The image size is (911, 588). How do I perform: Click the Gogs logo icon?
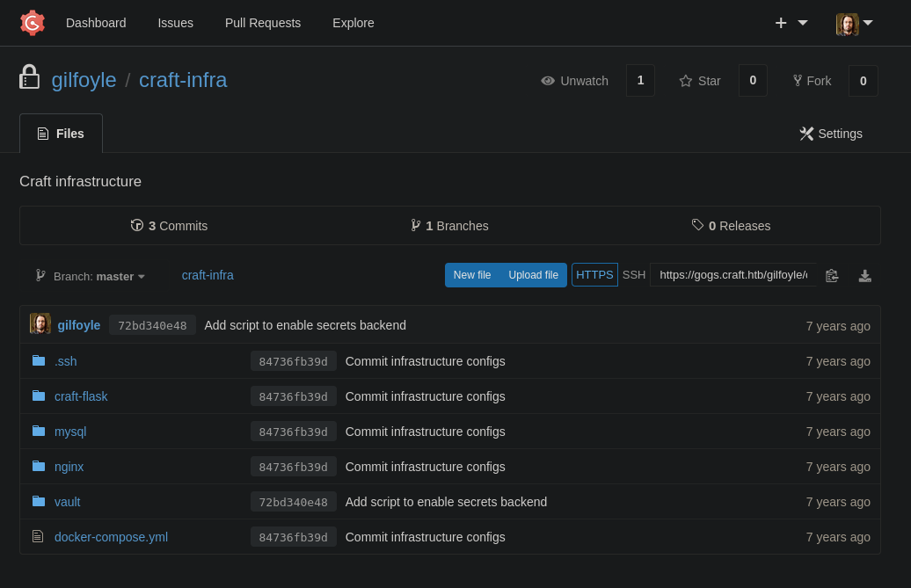click(33, 23)
